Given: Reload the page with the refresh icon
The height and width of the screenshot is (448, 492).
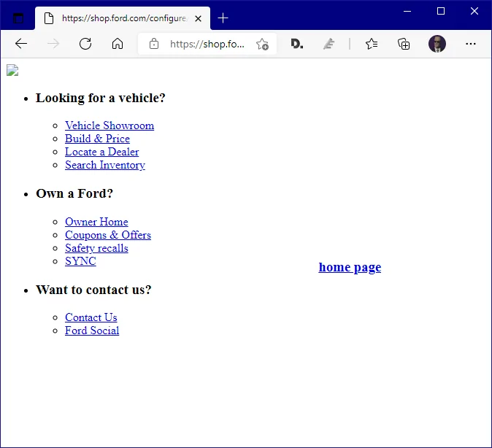Looking at the screenshot, I should (x=85, y=44).
